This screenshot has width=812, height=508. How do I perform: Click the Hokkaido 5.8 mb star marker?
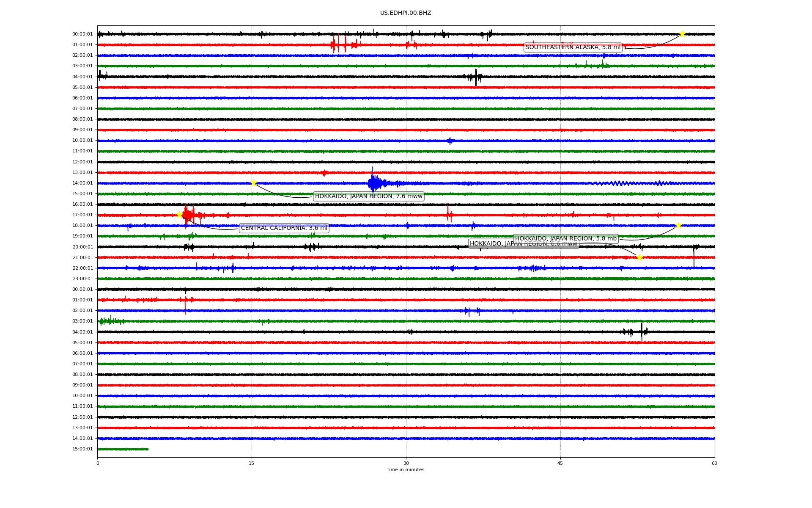(x=678, y=225)
